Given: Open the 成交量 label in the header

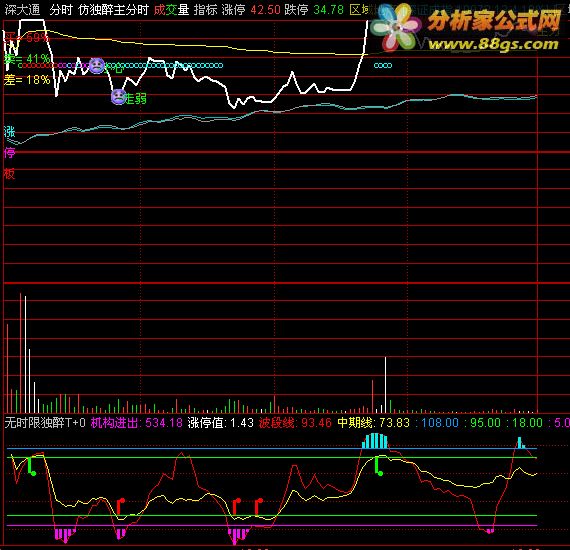Looking at the screenshot, I should coord(171,10).
